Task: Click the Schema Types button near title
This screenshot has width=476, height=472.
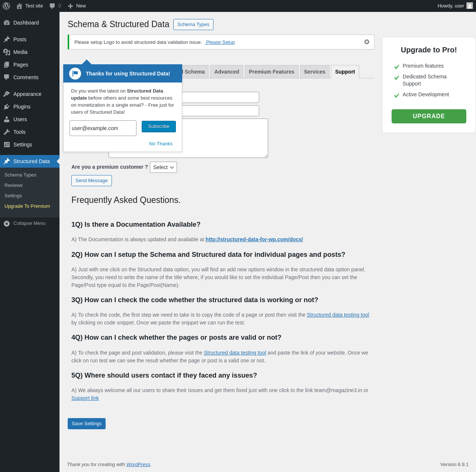Action: (193, 25)
